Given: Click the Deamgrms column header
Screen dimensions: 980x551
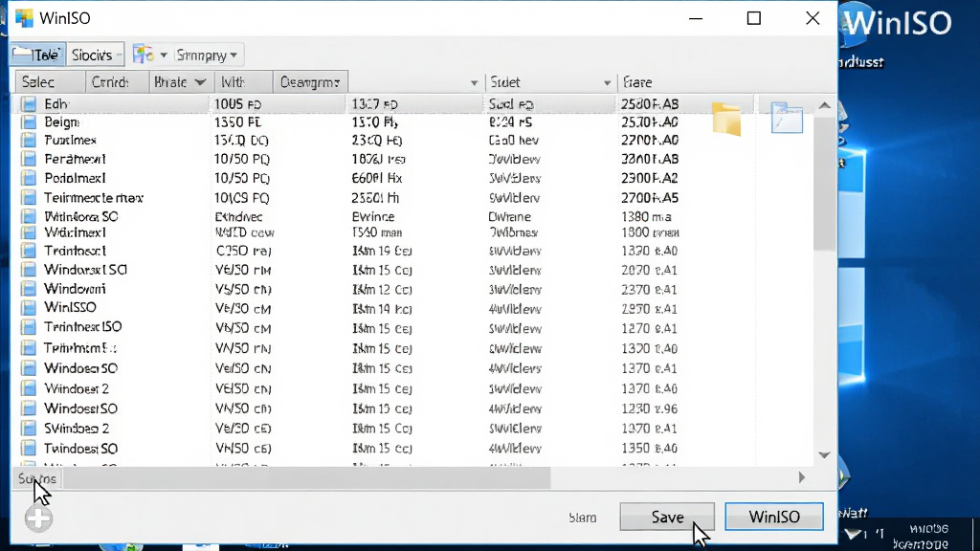Looking at the screenshot, I should coord(310,82).
